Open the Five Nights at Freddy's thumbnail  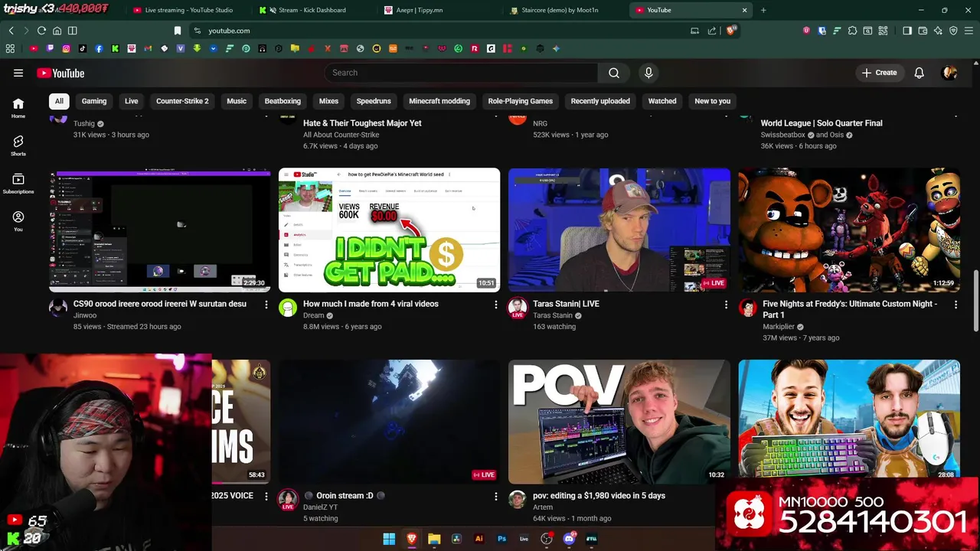pos(849,230)
